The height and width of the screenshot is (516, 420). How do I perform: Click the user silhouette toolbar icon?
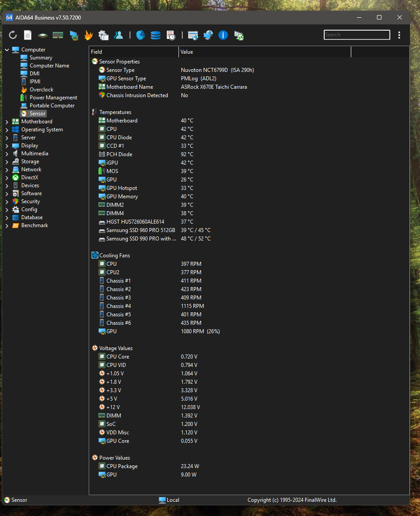(x=118, y=35)
